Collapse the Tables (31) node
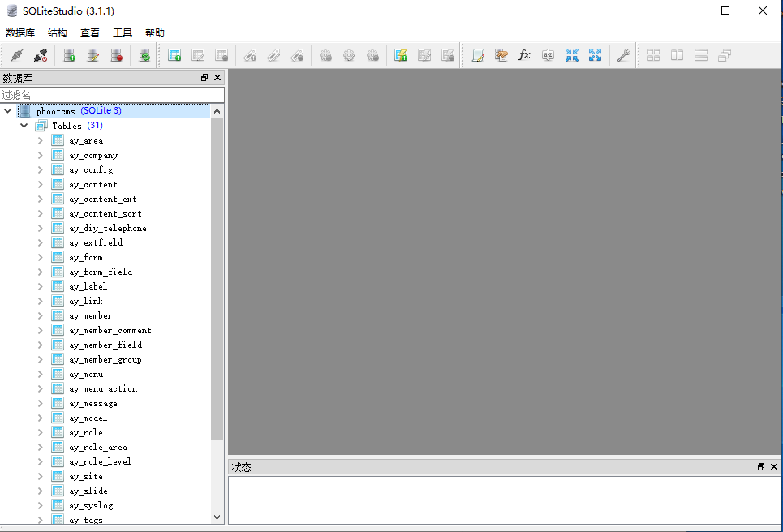This screenshot has width=783, height=532. 24,126
